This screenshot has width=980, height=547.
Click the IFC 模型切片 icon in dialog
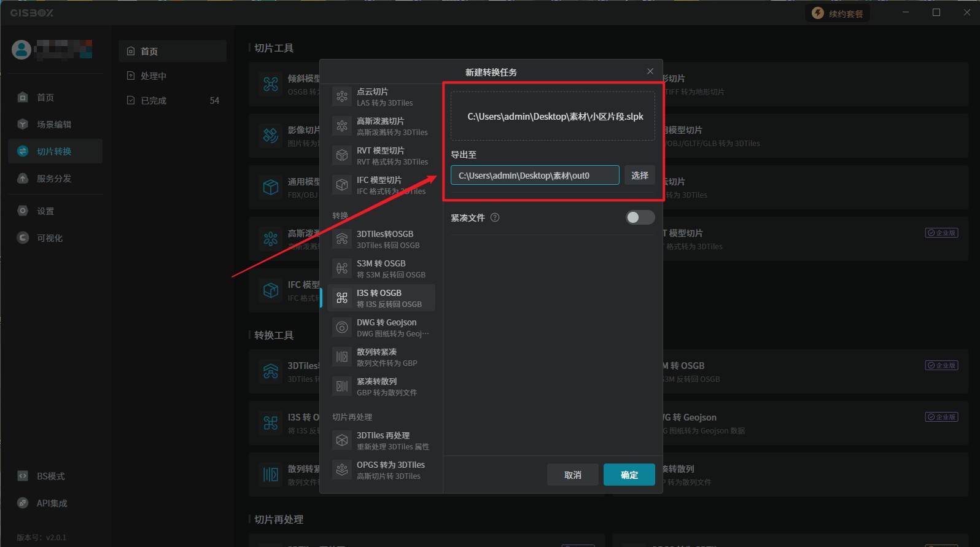342,185
